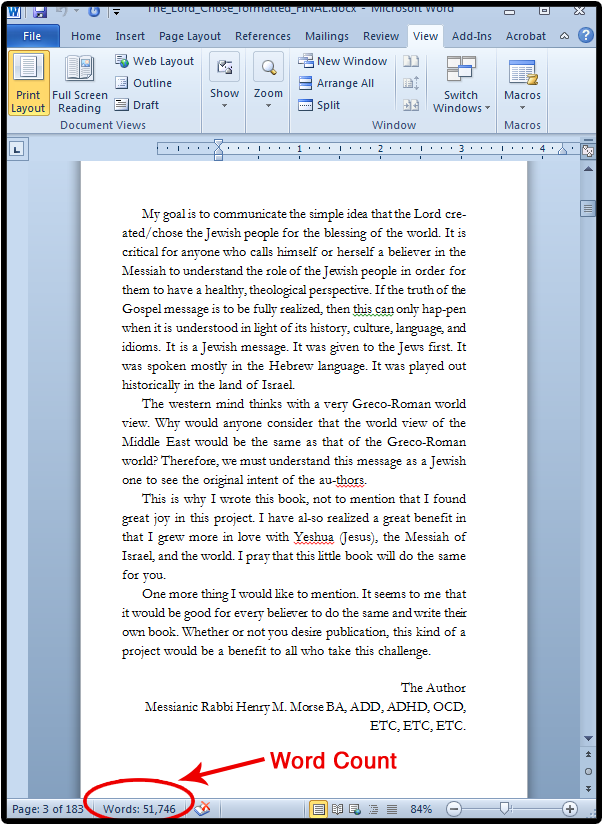The width and height of the screenshot is (603, 824).
Task: Select Print Layout view button
Action: [28, 83]
